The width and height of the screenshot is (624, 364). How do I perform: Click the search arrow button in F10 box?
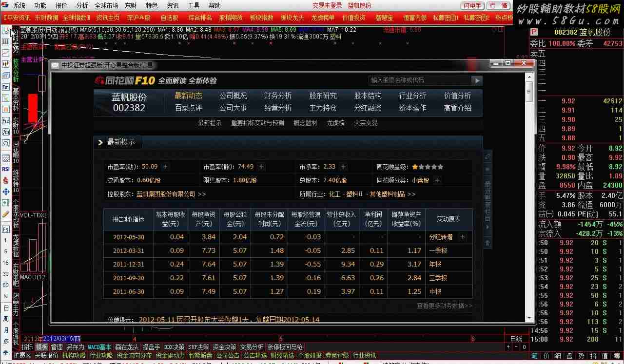(477, 80)
